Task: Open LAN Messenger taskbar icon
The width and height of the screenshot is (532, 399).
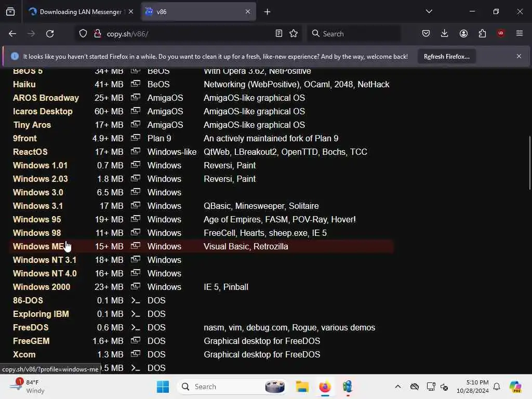Action: (348, 387)
